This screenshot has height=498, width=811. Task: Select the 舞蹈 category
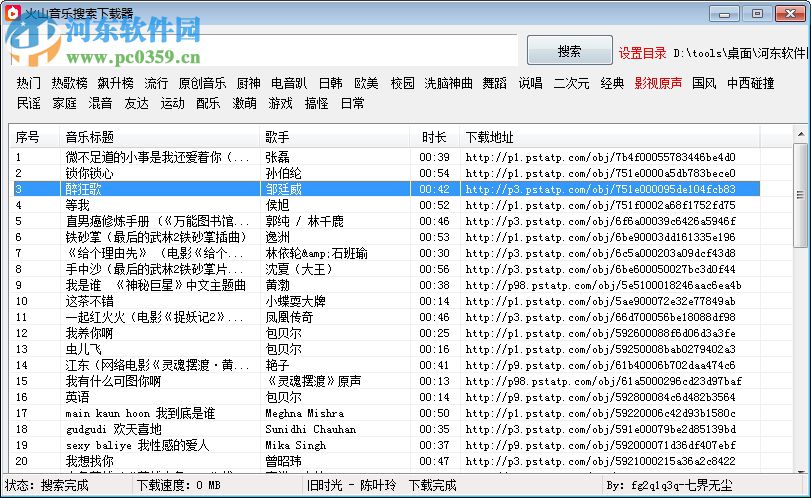tap(494, 83)
